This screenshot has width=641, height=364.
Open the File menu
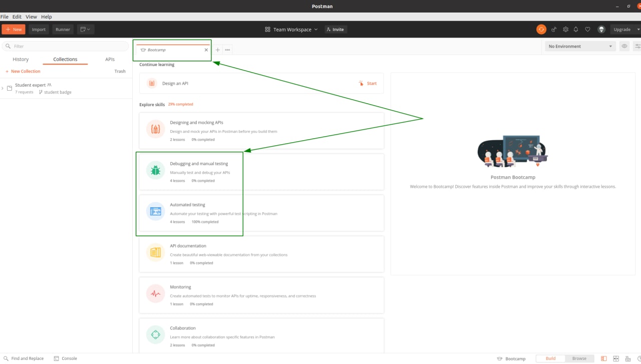(5, 17)
